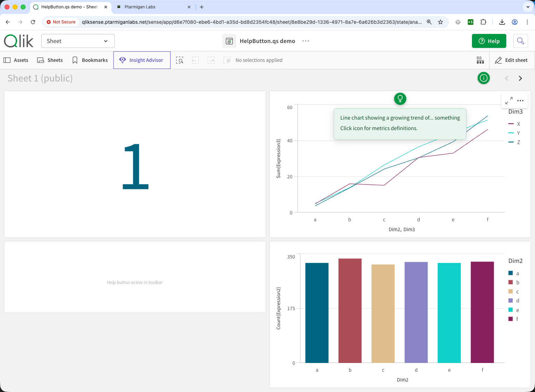Screen dimensions: 535x392
Task: Click the app overview icon beside title
Action: coord(229,41)
